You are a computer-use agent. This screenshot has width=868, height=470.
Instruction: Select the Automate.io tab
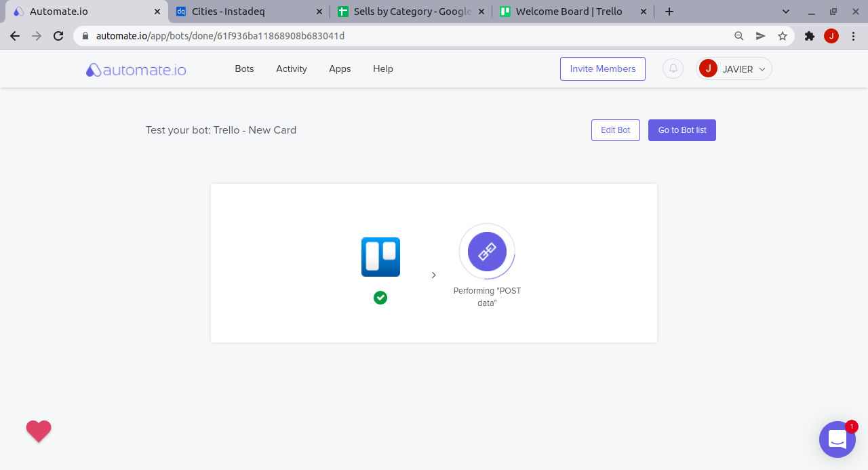click(87, 12)
